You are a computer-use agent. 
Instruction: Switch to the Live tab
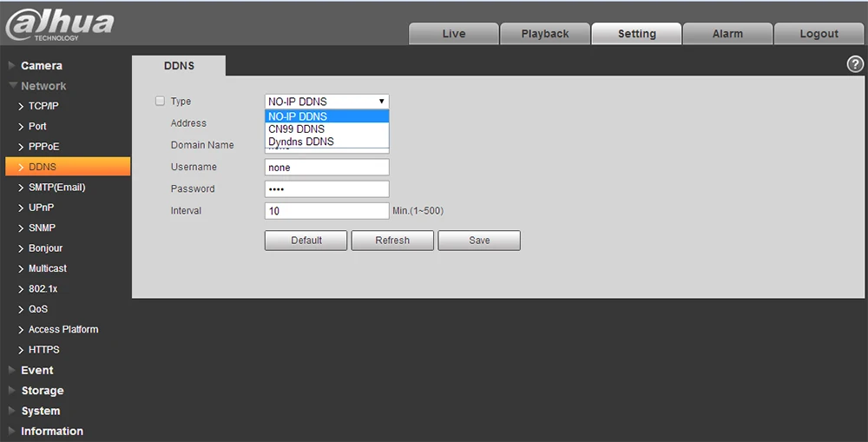[453, 34]
